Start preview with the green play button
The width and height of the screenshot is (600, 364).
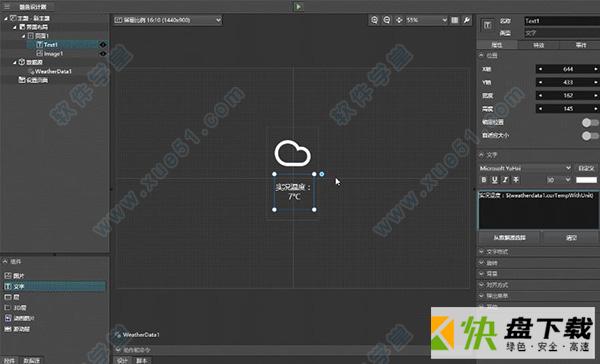[298, 7]
